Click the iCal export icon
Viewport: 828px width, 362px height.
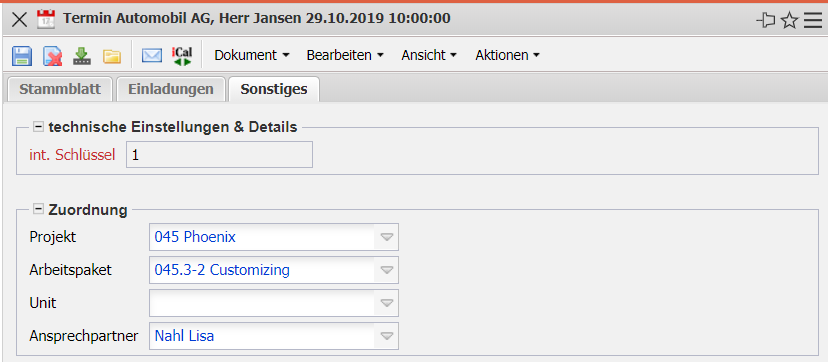(182, 55)
